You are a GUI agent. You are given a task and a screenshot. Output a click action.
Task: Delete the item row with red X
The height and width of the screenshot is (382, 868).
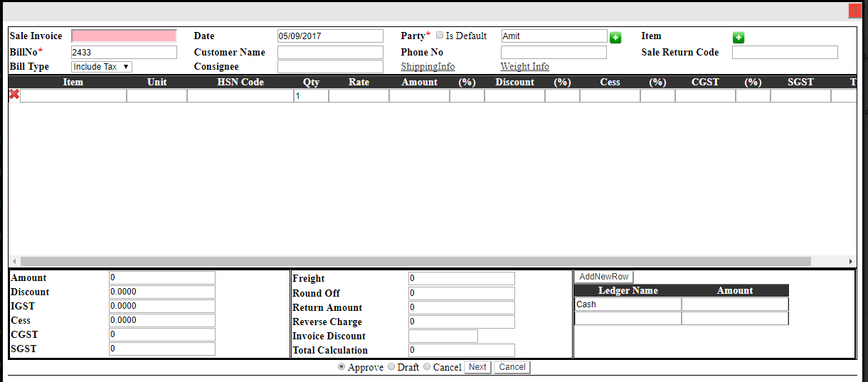[14, 95]
